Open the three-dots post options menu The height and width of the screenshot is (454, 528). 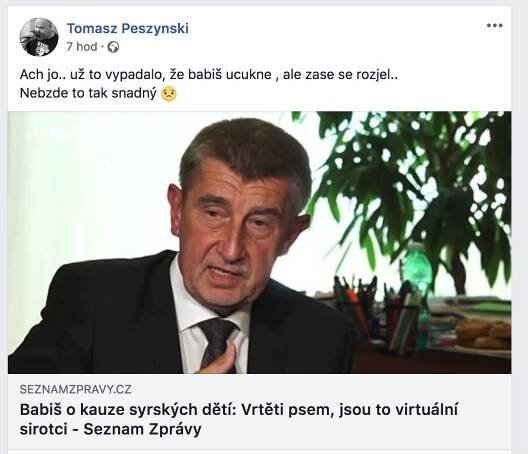pos(495,26)
